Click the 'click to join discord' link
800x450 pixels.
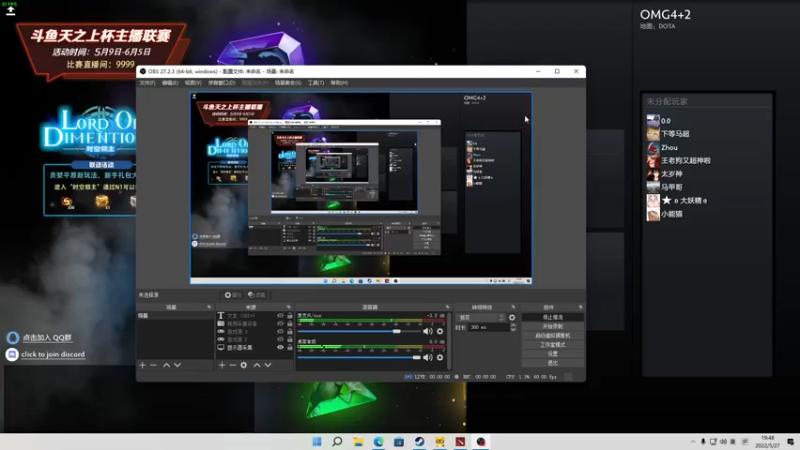53,354
